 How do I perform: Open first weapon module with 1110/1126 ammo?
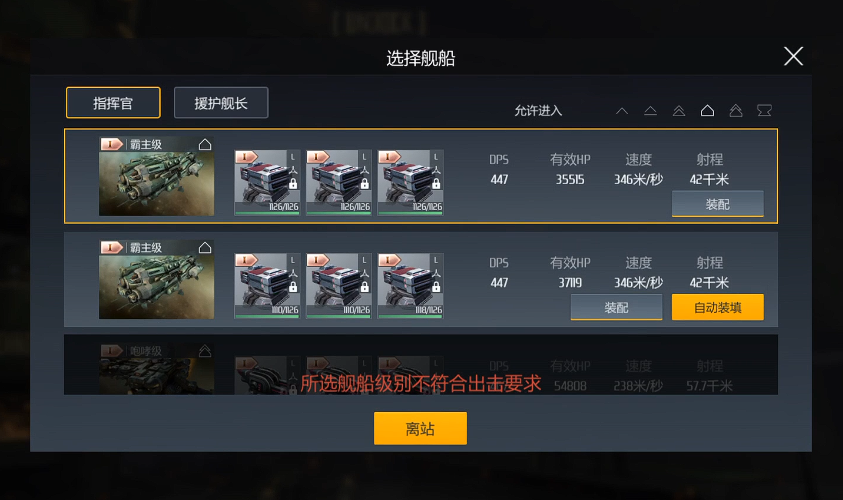[267, 286]
